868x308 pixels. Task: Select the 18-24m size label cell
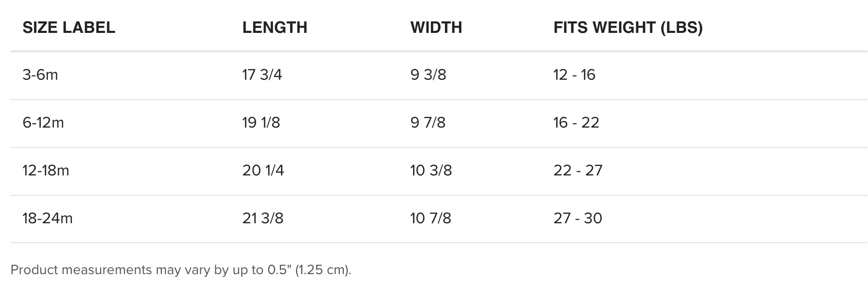point(47,218)
